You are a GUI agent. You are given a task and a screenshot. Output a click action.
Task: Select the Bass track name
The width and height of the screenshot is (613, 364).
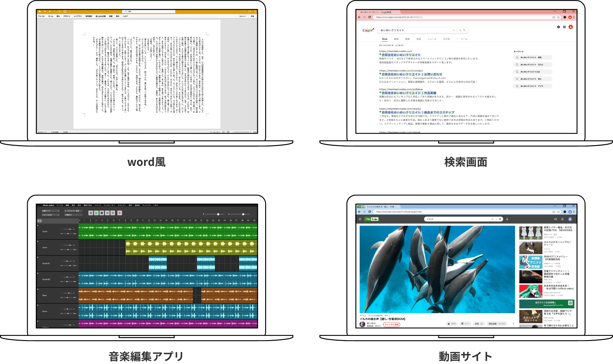(45, 295)
